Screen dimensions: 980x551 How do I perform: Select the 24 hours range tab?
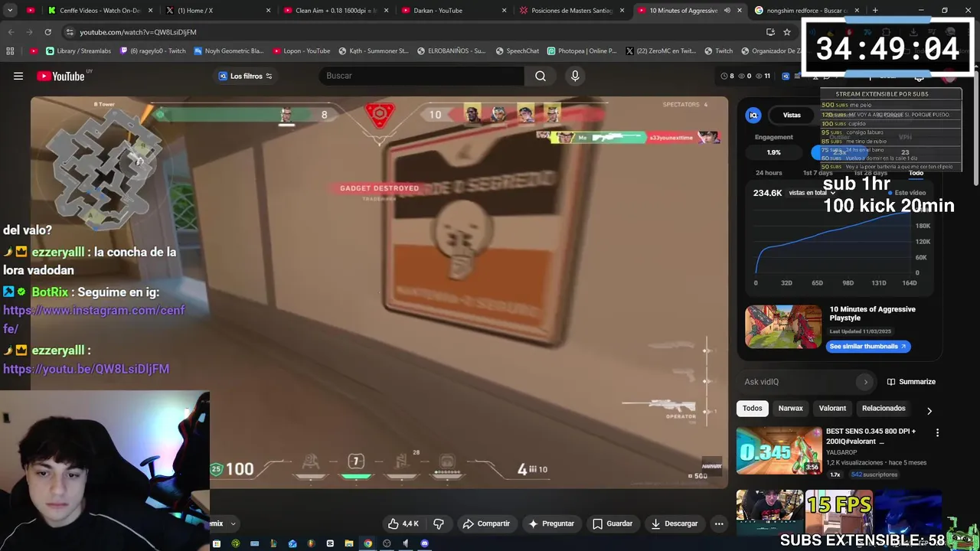click(x=769, y=173)
